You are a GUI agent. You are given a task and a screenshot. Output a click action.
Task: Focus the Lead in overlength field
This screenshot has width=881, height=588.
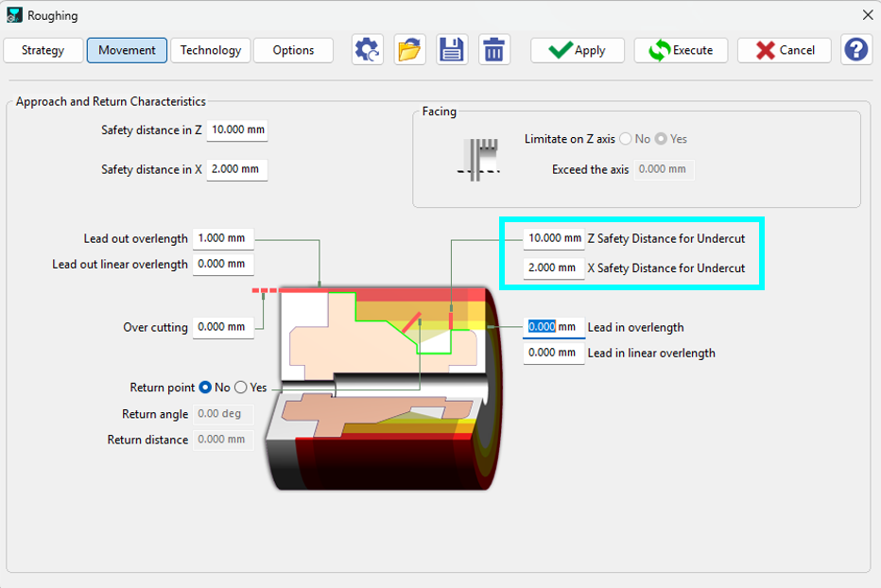554,327
